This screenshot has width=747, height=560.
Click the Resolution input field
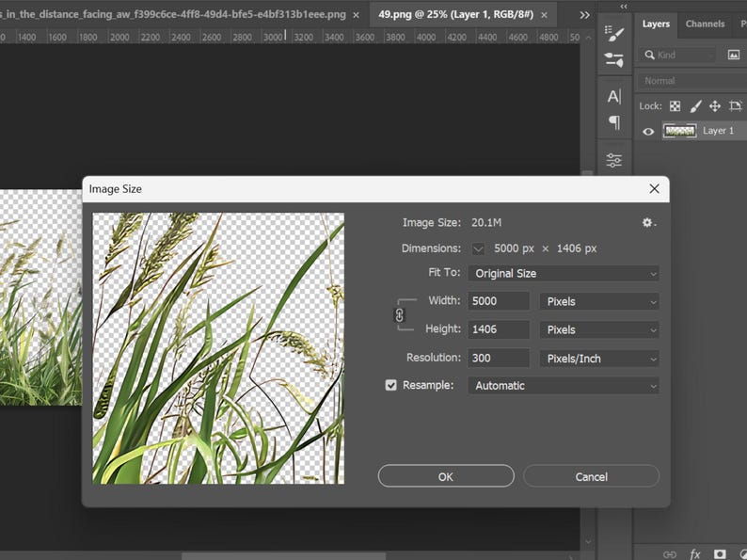pyautogui.click(x=499, y=358)
